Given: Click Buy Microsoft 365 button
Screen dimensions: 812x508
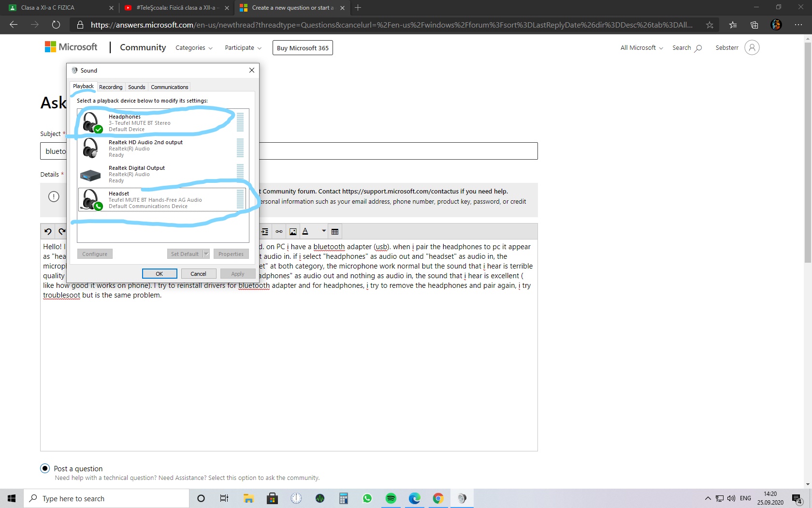Looking at the screenshot, I should (303, 48).
